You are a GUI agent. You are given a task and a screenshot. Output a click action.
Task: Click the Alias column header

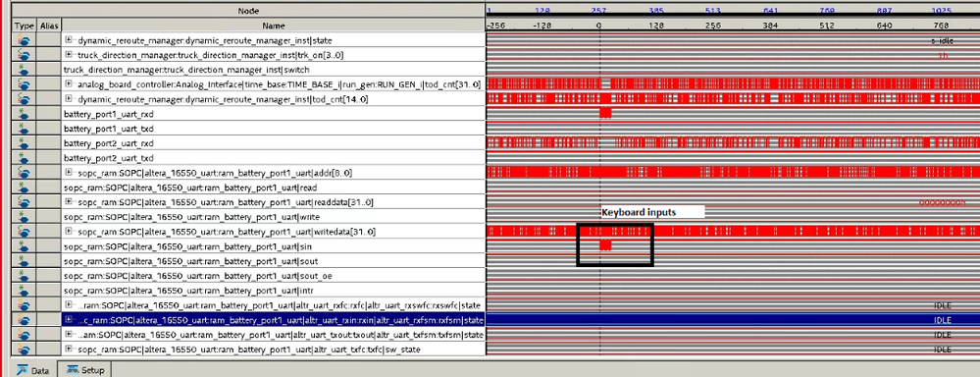click(x=48, y=26)
